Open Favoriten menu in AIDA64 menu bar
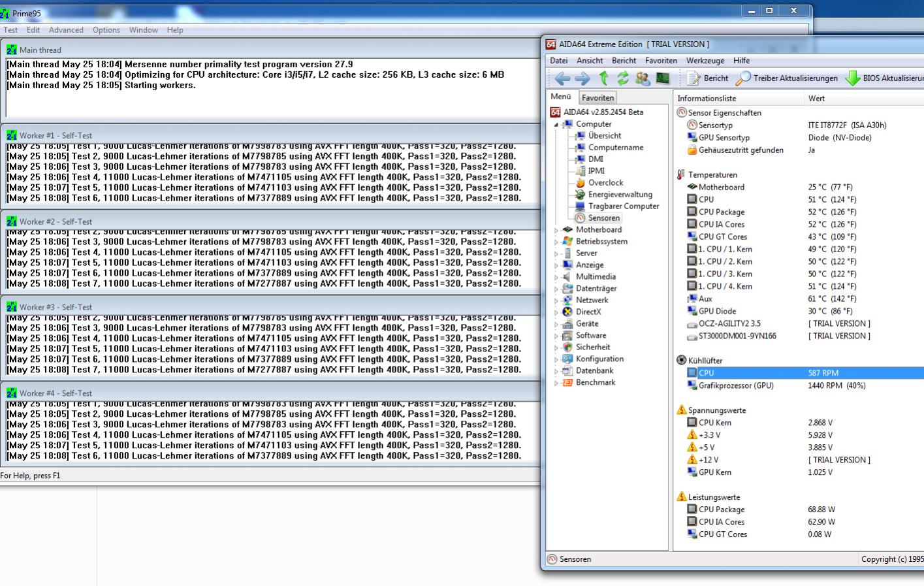 (x=661, y=61)
